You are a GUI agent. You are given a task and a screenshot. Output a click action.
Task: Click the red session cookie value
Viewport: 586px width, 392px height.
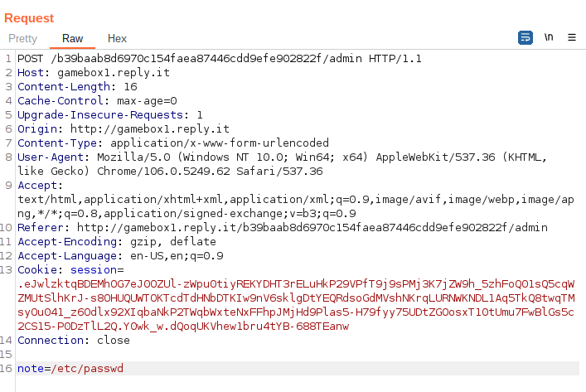click(x=298, y=298)
